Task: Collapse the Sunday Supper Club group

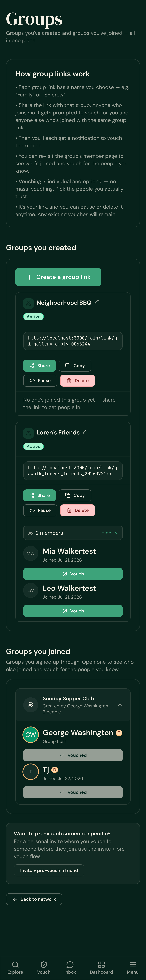Action: (x=120, y=705)
